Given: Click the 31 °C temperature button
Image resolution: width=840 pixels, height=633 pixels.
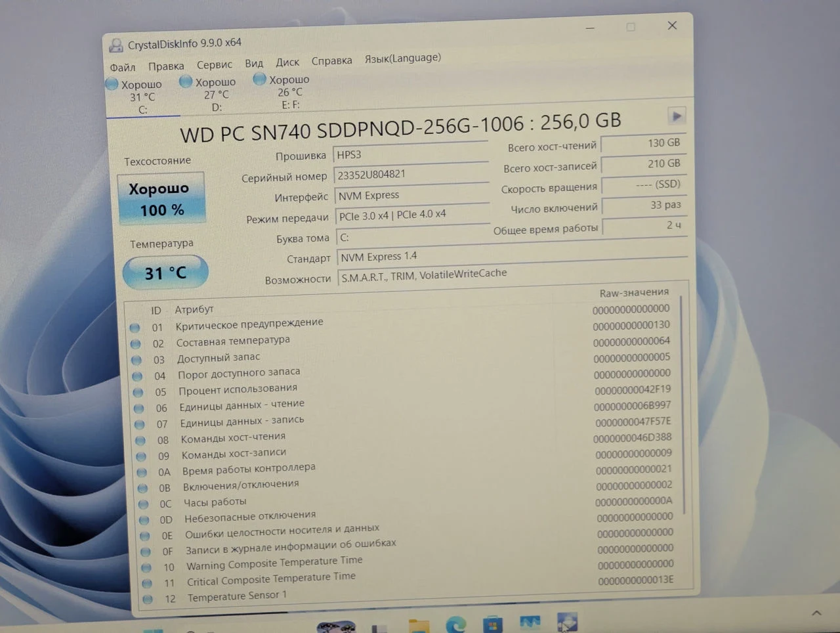Looking at the screenshot, I should 165,273.
